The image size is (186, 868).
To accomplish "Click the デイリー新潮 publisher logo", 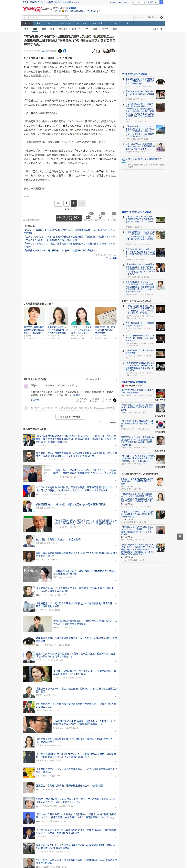I will pos(104,51).
